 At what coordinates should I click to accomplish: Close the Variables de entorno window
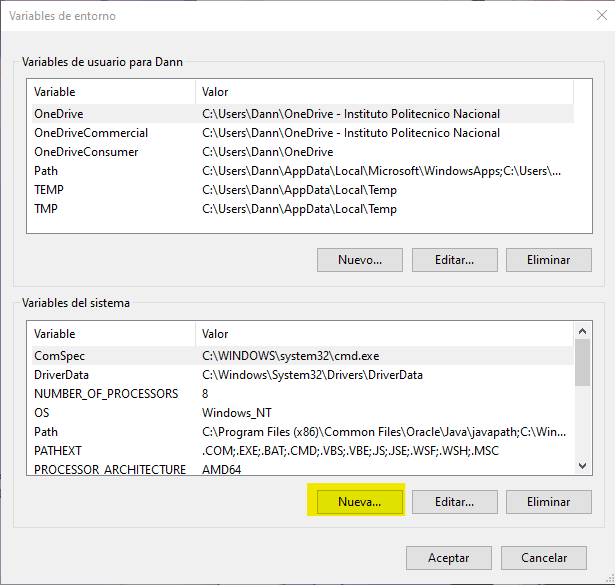602,15
